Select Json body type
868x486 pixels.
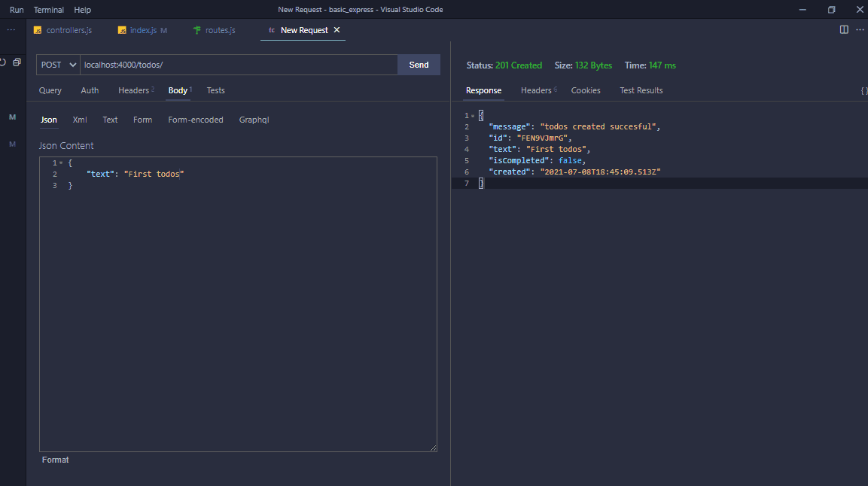point(49,120)
